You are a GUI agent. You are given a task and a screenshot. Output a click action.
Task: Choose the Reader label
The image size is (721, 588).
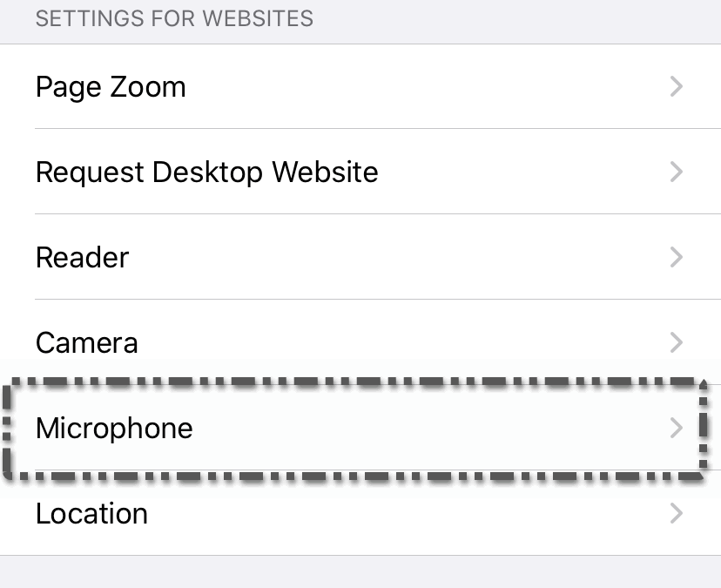(82, 258)
